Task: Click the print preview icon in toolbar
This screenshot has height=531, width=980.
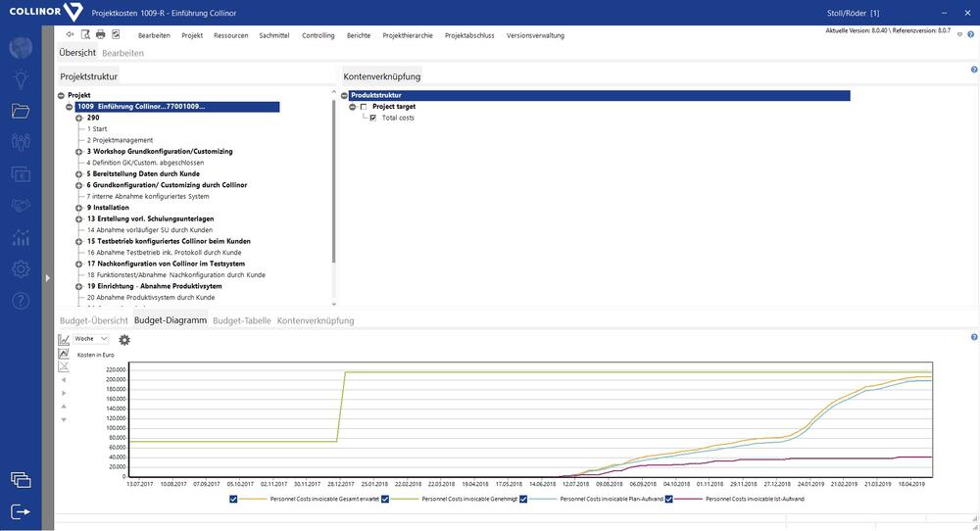Action: (85, 34)
